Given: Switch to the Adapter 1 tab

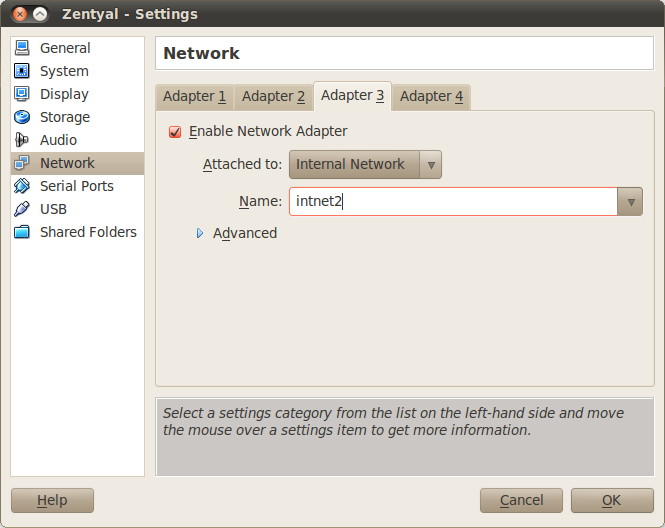Looking at the screenshot, I should click(x=194, y=96).
